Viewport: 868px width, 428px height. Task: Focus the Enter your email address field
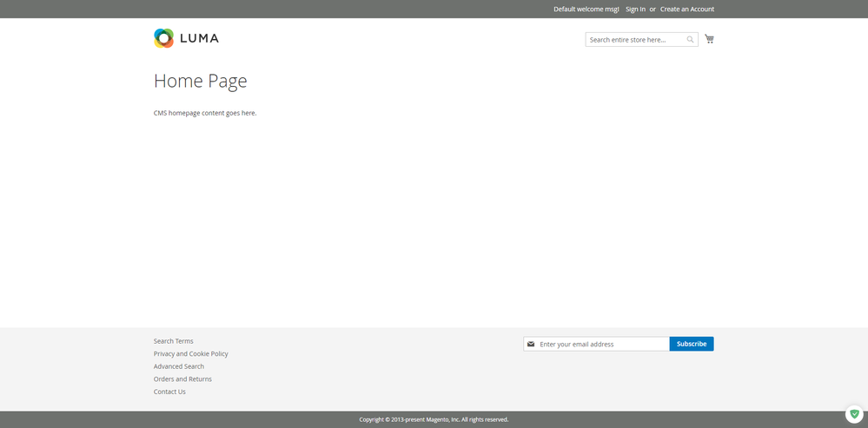601,345
